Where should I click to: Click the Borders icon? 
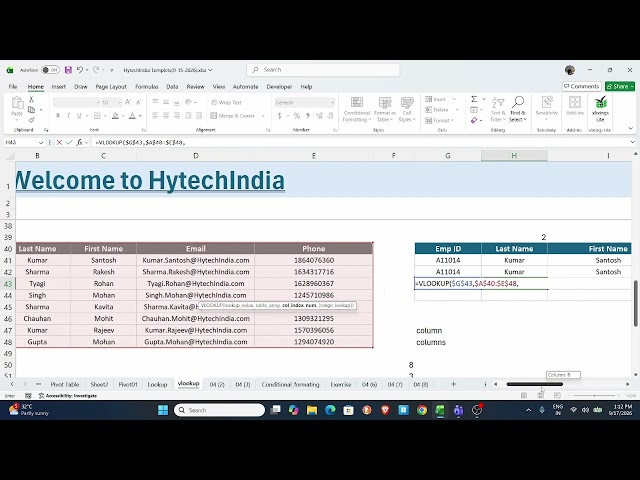coord(97,116)
